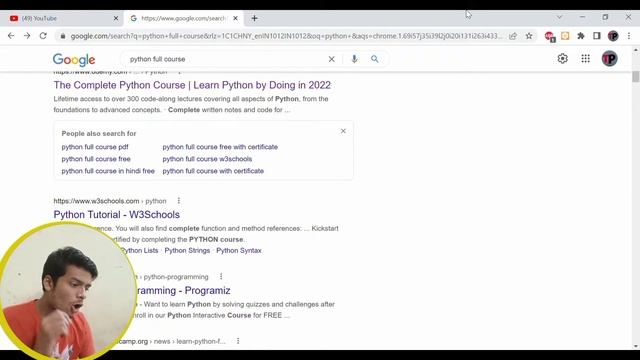Go back to the previous page
The height and width of the screenshot is (360, 640).
pyautogui.click(x=11, y=36)
